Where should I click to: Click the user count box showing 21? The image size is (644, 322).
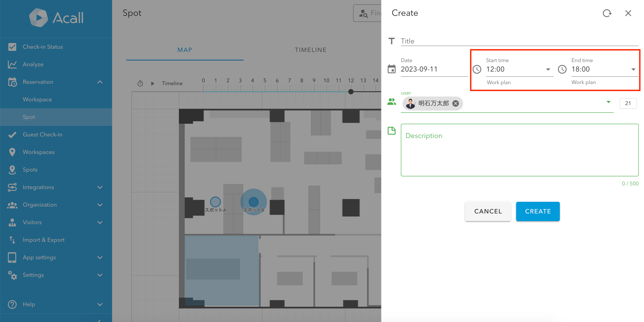pos(628,103)
